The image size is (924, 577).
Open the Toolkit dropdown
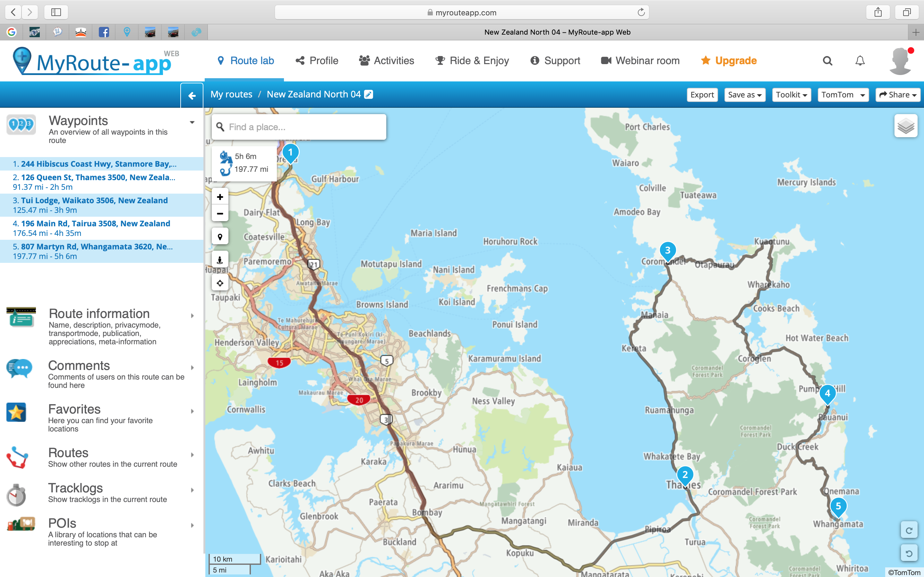pos(791,95)
